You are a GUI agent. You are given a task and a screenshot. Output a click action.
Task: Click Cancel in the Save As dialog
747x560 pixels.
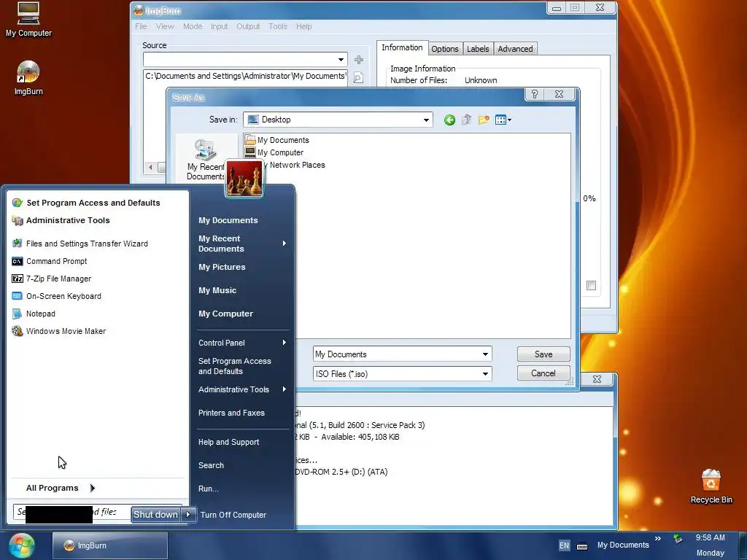[x=543, y=373]
